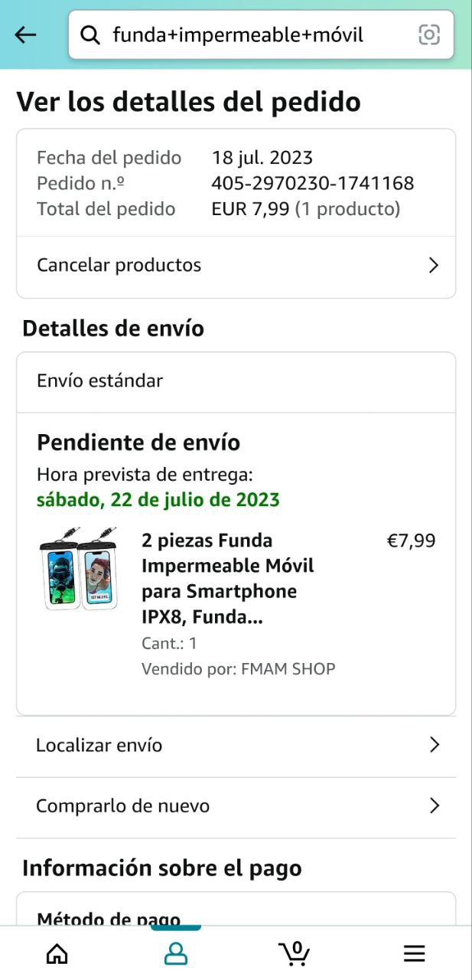Click the search magnifier icon
Screen dimensions: 472x980
[x=90, y=34]
